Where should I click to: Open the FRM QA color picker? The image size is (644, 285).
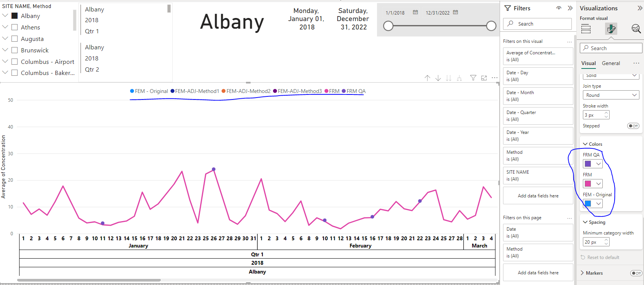tap(593, 164)
